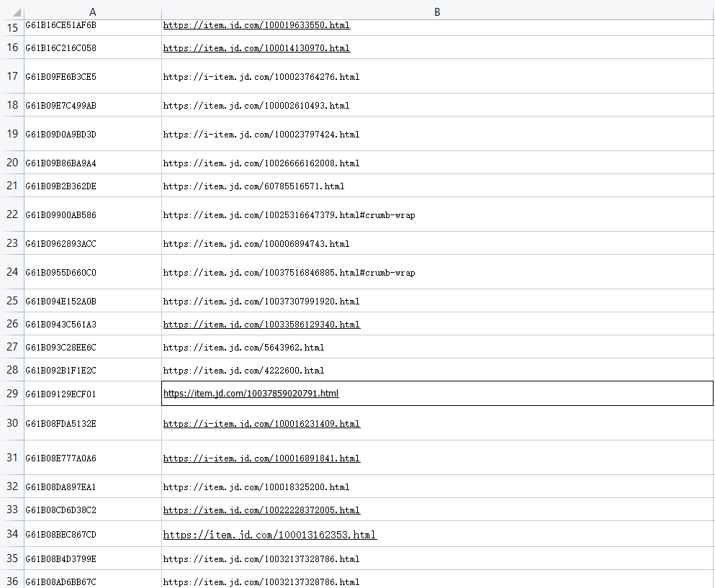
Task: Select cell with item.jd.com/100002610493.html
Action: tap(437, 105)
